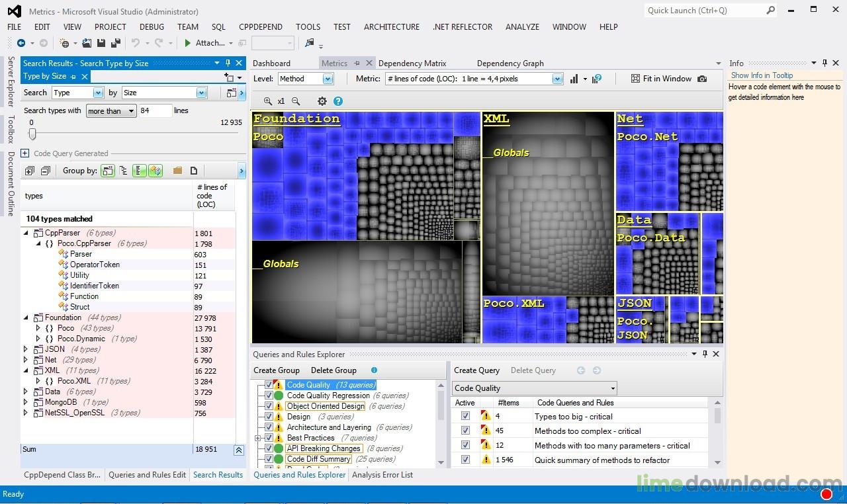
Task: Uncheck Active for Types too big rule
Action: tap(465, 416)
